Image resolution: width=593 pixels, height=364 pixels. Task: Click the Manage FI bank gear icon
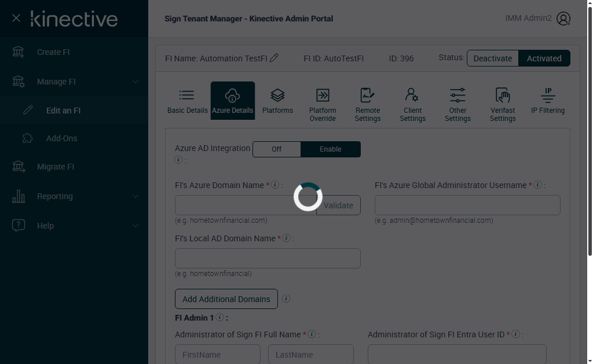[x=18, y=82]
